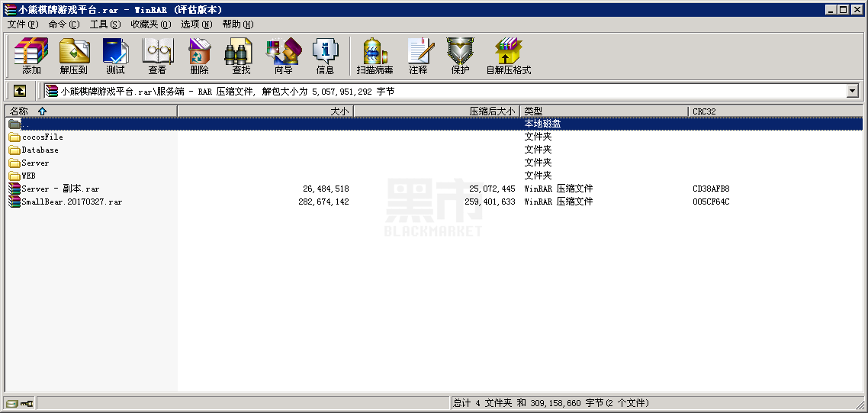This screenshot has width=868, height=413.
Task: Click the packed size 259,401,633
Action: click(490, 202)
